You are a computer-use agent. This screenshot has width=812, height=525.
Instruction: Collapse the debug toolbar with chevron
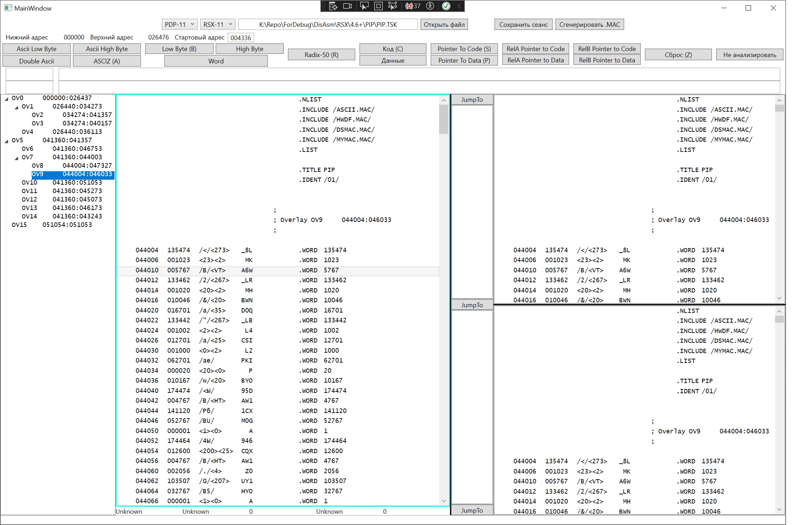point(459,6)
